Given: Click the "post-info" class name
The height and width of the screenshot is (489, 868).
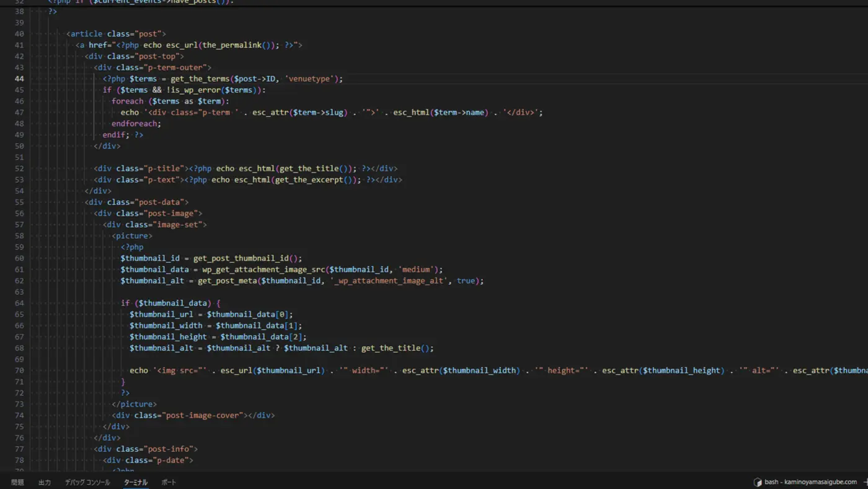Looking at the screenshot, I should tap(170, 449).
